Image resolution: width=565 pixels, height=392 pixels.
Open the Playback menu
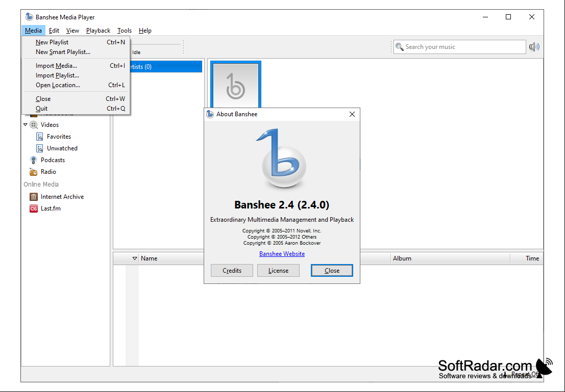point(98,31)
